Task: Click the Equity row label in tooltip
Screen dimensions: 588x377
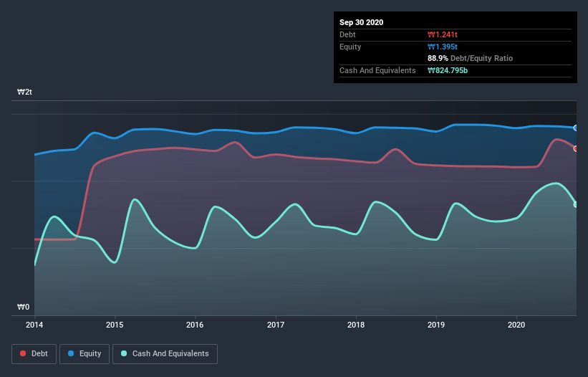Action: click(x=350, y=47)
